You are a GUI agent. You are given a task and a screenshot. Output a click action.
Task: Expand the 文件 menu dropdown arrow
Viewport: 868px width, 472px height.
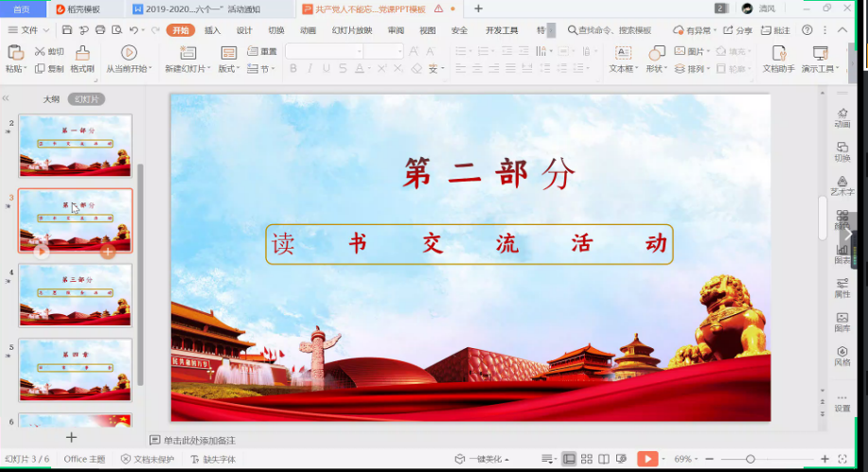coord(46,30)
